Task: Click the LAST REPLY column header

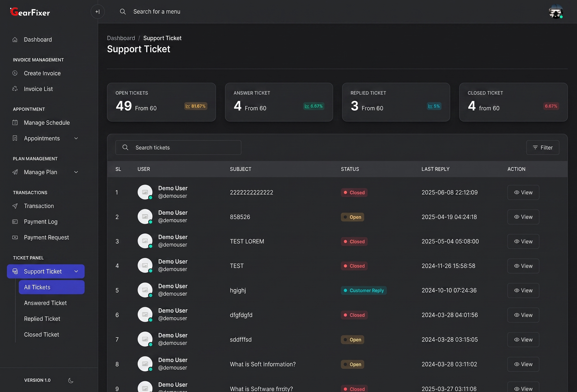Action: point(435,169)
